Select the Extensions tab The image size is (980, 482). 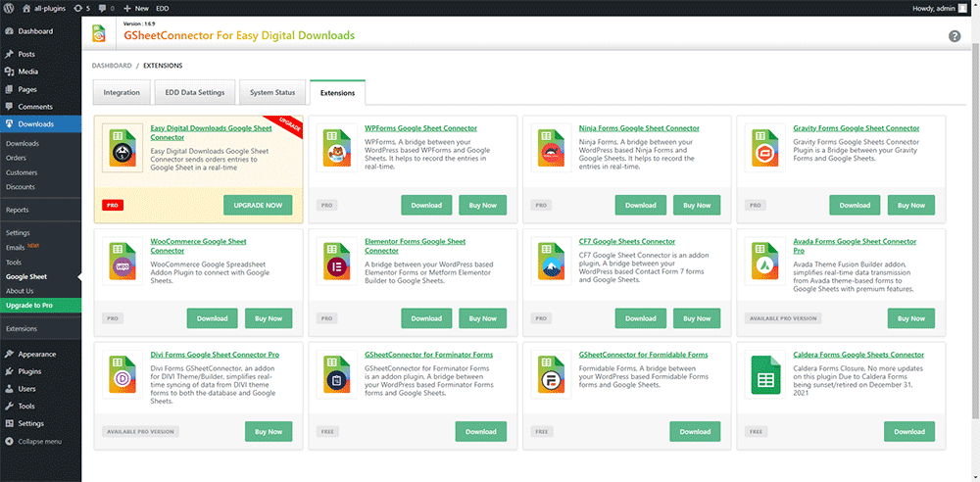(337, 92)
